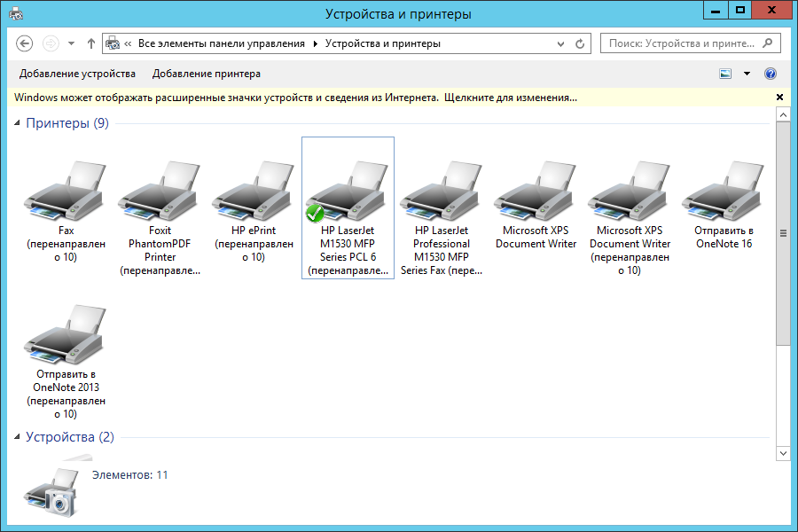798x532 pixels.
Task: Click the yellow info bar about extended icons
Action: (x=295, y=98)
